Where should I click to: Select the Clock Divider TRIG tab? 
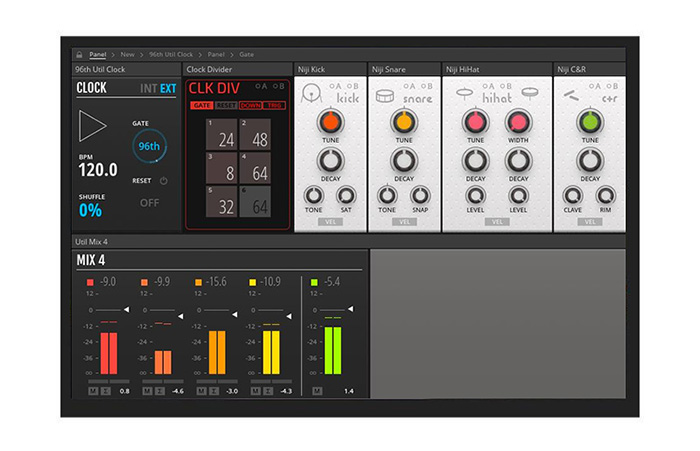274,105
